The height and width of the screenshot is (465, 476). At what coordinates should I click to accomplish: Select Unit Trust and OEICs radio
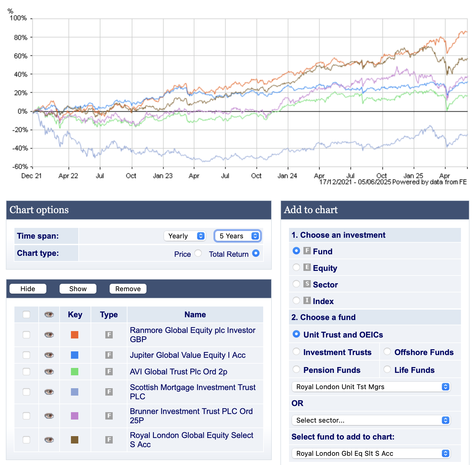pyautogui.click(x=296, y=334)
